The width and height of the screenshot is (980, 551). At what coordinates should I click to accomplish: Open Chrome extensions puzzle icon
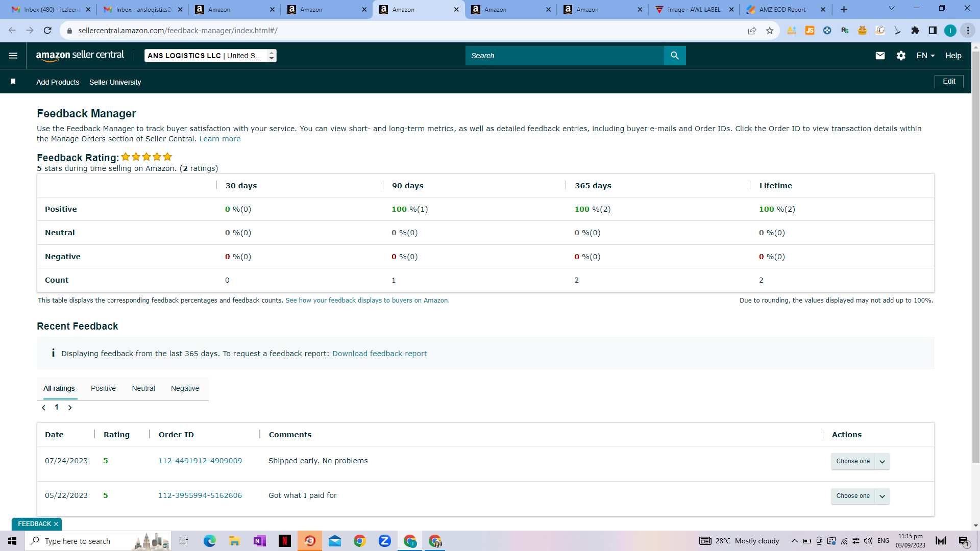915,31
